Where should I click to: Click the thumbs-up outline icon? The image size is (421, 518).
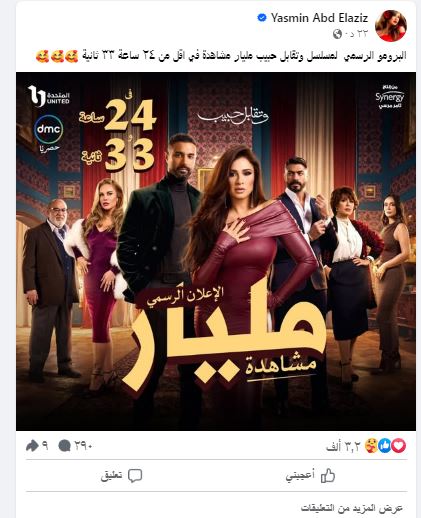tap(328, 476)
